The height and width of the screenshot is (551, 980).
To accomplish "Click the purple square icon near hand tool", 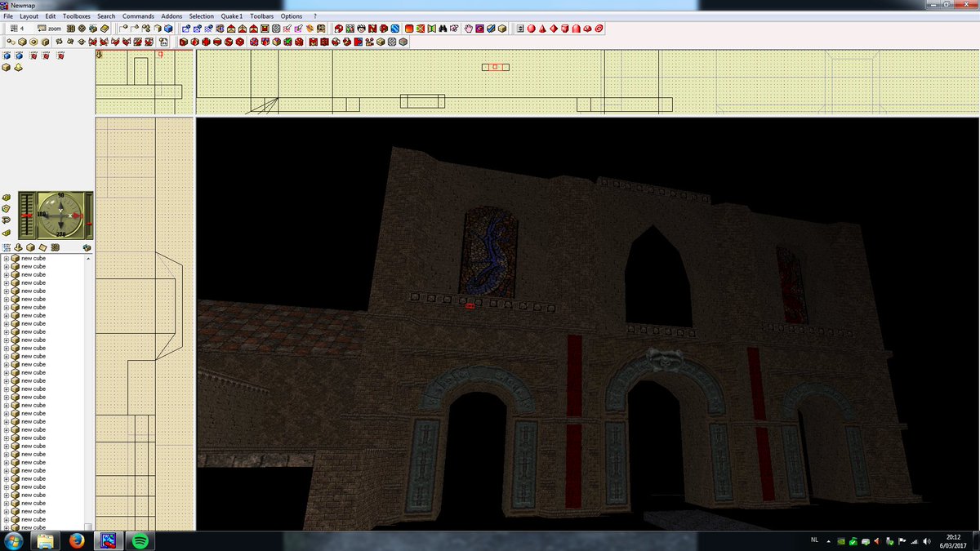I will [x=480, y=29].
